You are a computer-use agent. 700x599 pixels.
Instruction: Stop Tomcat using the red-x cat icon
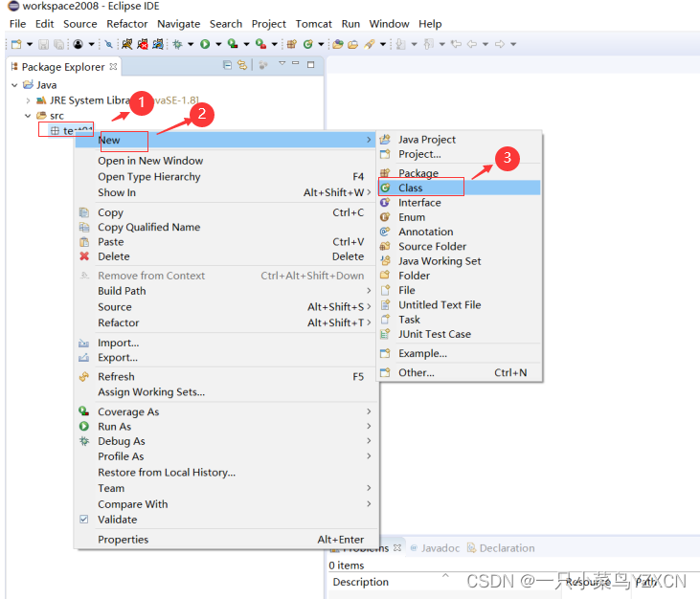tap(143, 44)
